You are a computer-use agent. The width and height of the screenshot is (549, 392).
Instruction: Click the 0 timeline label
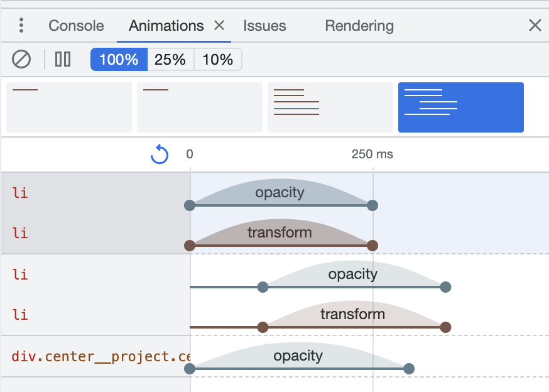(190, 154)
